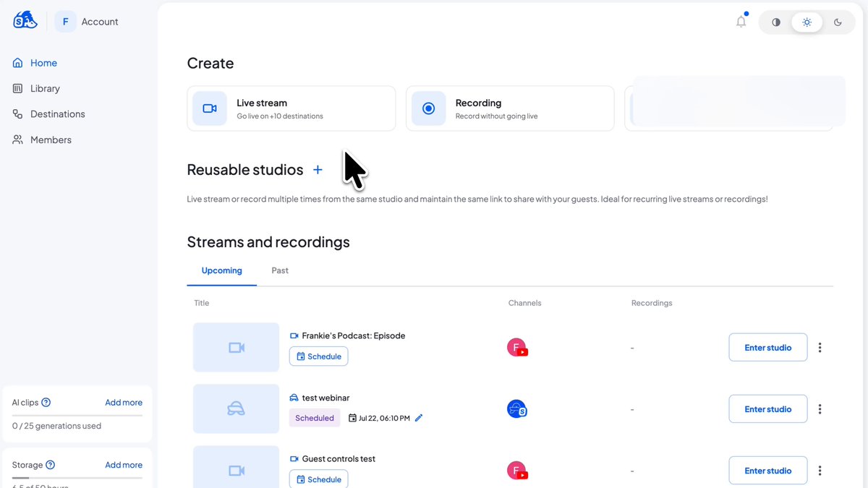The image size is (868, 488).
Task: Click the StreamYard duck logo
Action: (25, 21)
